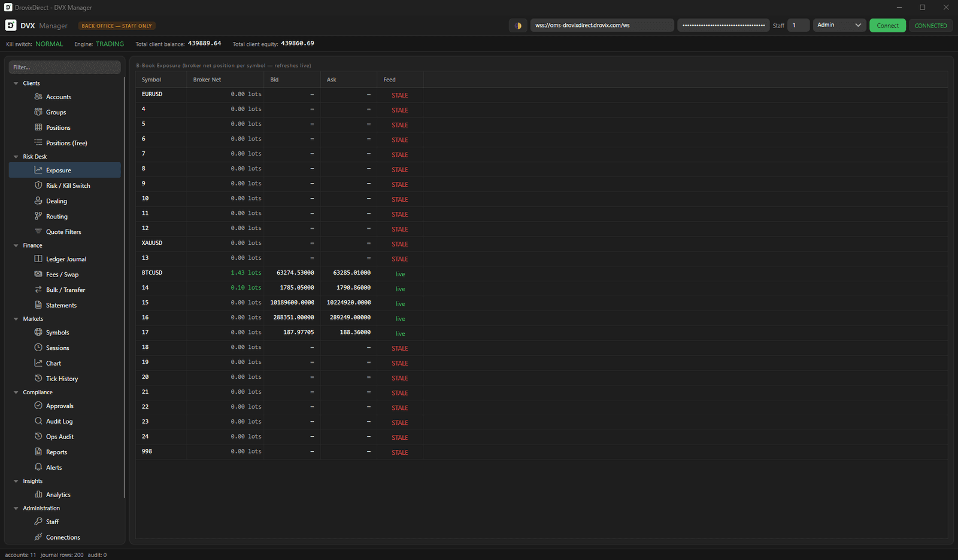958x560 pixels.
Task: Click ask price 63285.01000
Action: [351, 273]
